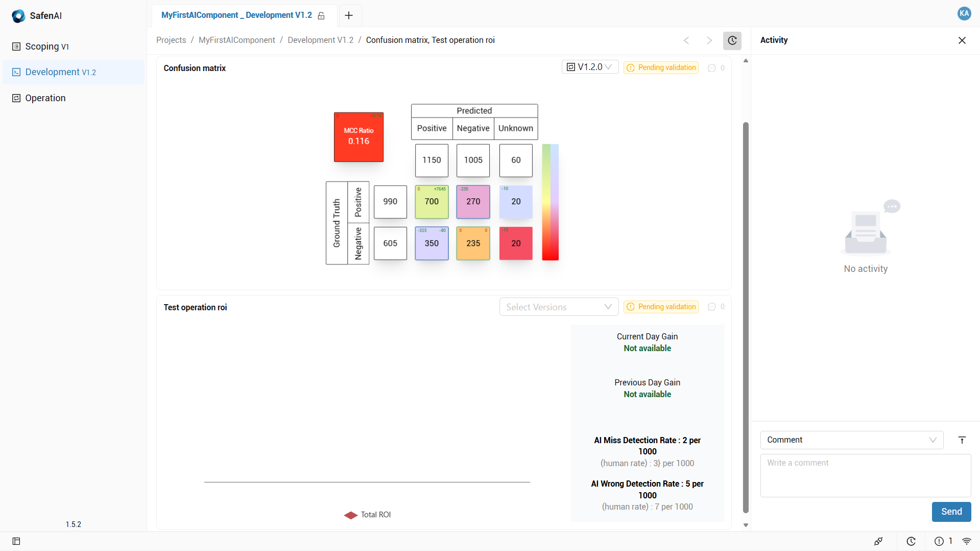The image size is (980, 551).
Task: Open Scoping V1 in the sidebar
Action: (47, 47)
